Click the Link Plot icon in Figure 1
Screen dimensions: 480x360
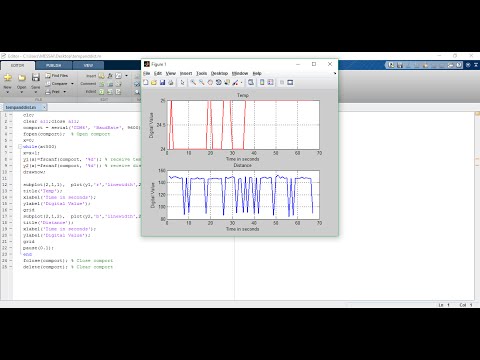pos(251,83)
